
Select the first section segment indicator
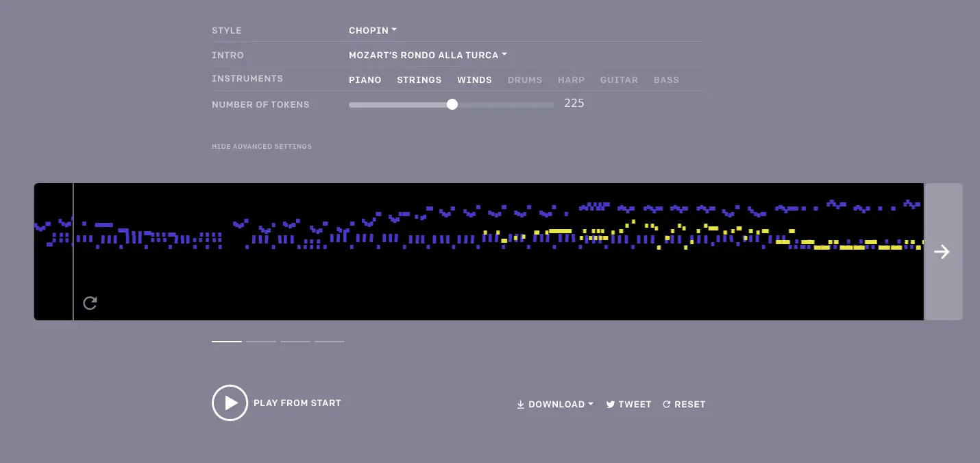227,341
